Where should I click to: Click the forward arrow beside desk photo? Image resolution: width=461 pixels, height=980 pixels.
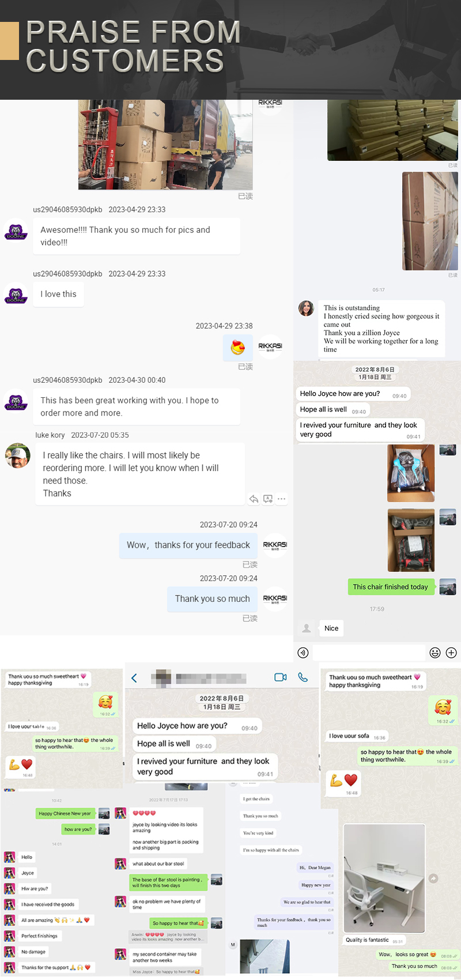tap(433, 878)
